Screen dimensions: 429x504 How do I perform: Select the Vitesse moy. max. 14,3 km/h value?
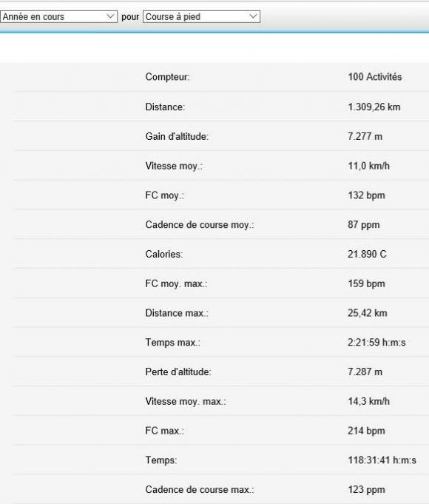[368, 401]
